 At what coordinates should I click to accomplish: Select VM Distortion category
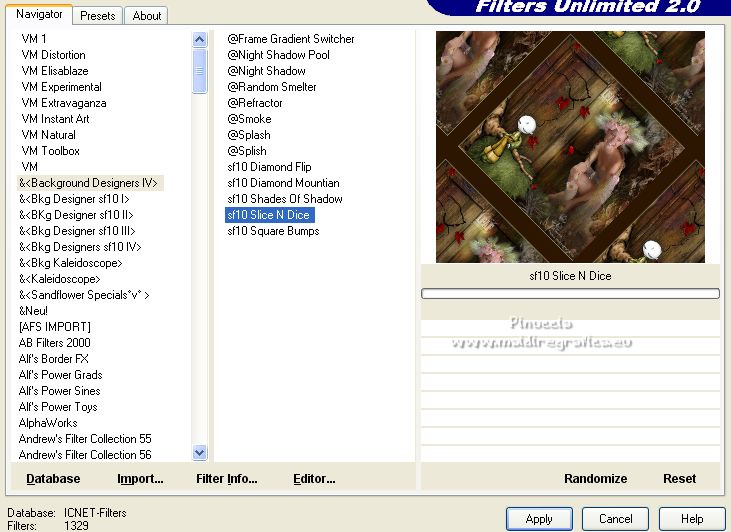coord(53,55)
